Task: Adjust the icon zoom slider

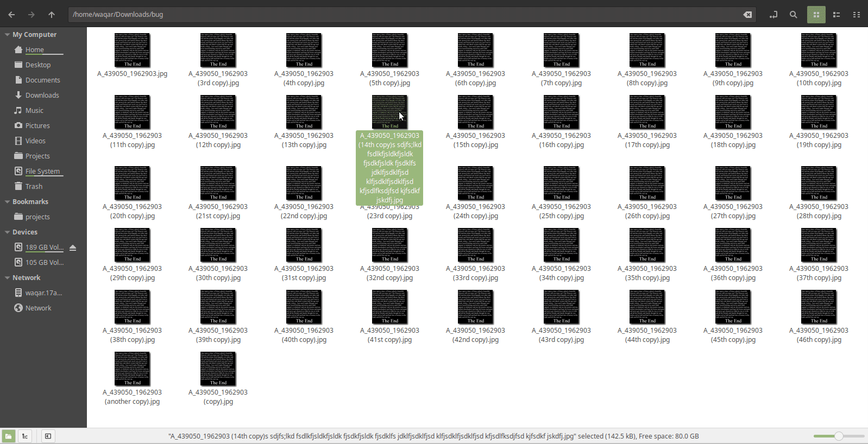Action: tap(839, 436)
